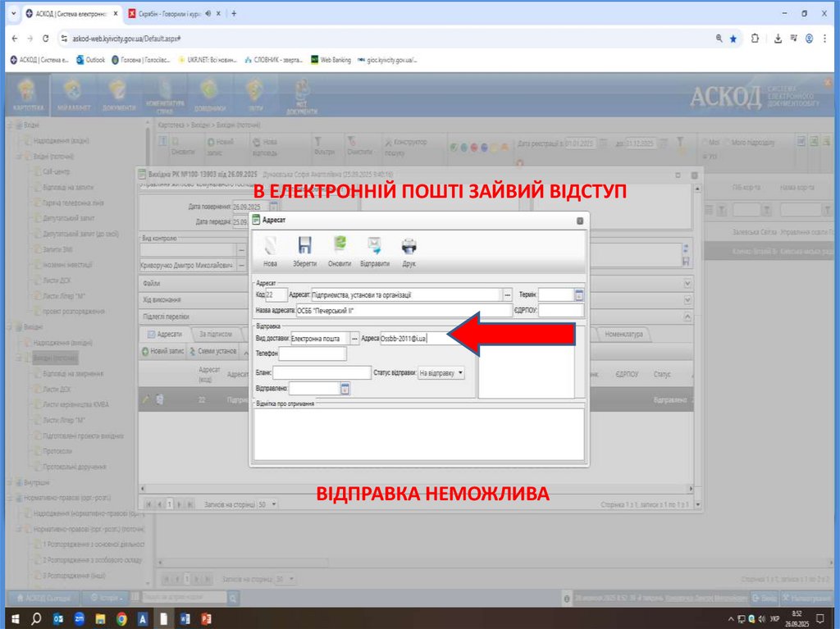Click the Нова icon in Адресат dialog
Image resolution: width=840 pixels, height=629 pixels.
(x=271, y=251)
